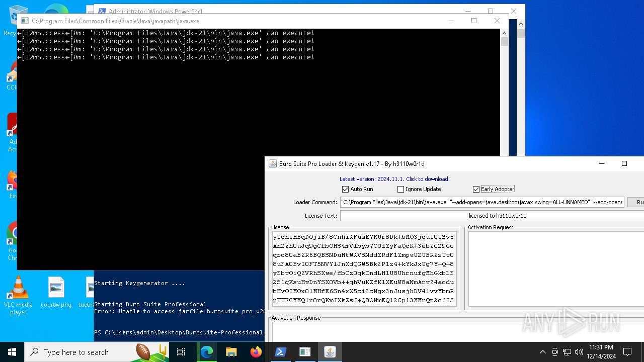Select the courtw.png desktop file
The image size is (644, 362).
56,292
